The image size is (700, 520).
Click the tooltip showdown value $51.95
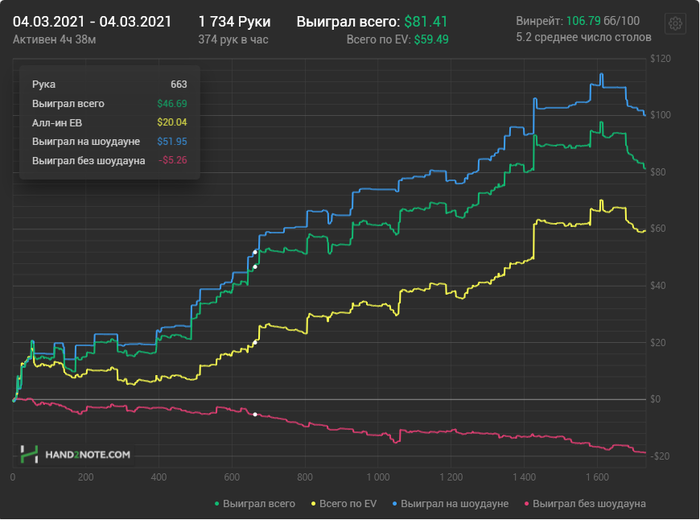tap(172, 141)
